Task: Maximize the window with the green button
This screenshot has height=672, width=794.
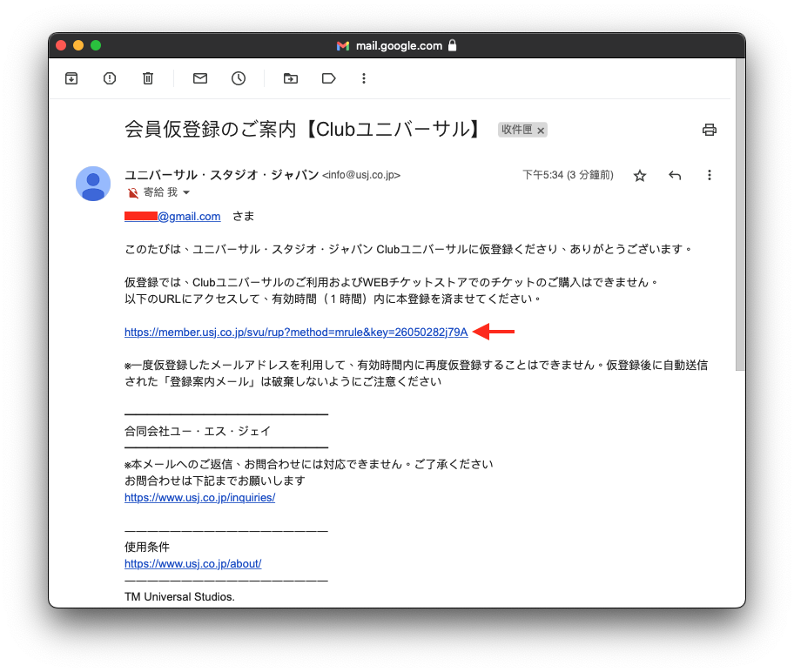Action: click(x=96, y=45)
